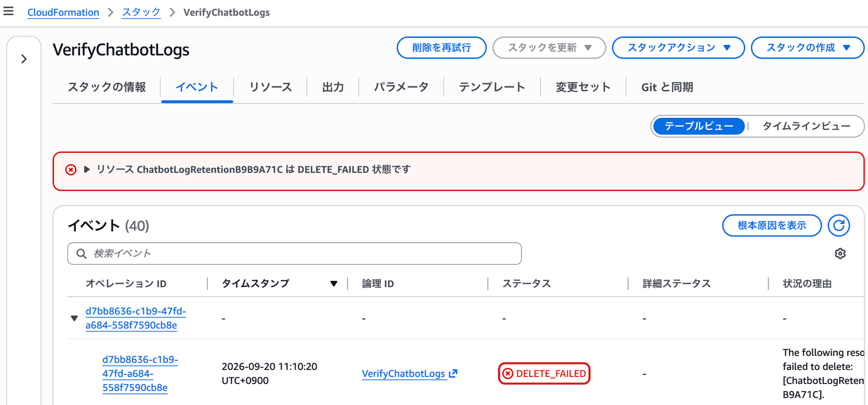This screenshot has width=868, height=405.
Task: Open the テンプレート tab
Action: [x=492, y=87]
